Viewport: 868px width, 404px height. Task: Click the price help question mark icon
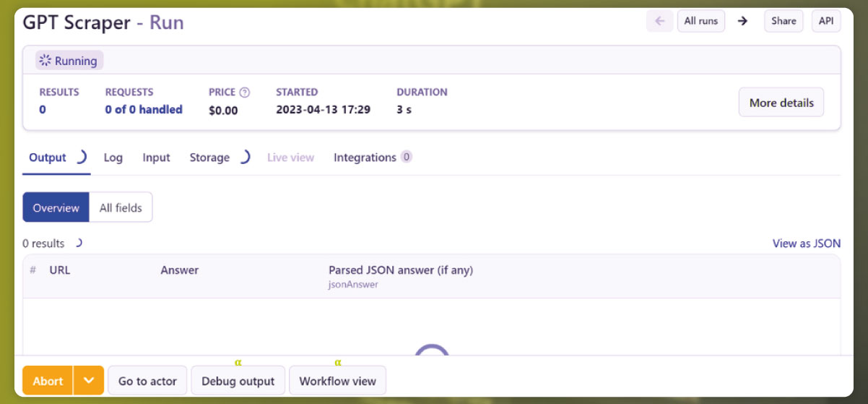[x=244, y=93]
